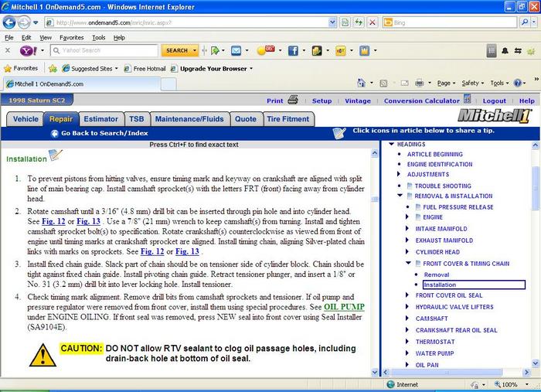Click the RSS feeds icon in command bar

pyautogui.click(x=383, y=84)
